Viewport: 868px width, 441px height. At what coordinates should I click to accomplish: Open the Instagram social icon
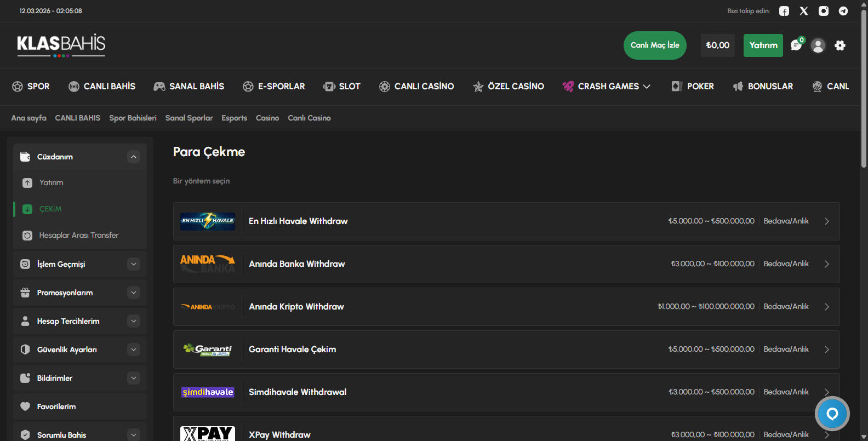coord(824,11)
